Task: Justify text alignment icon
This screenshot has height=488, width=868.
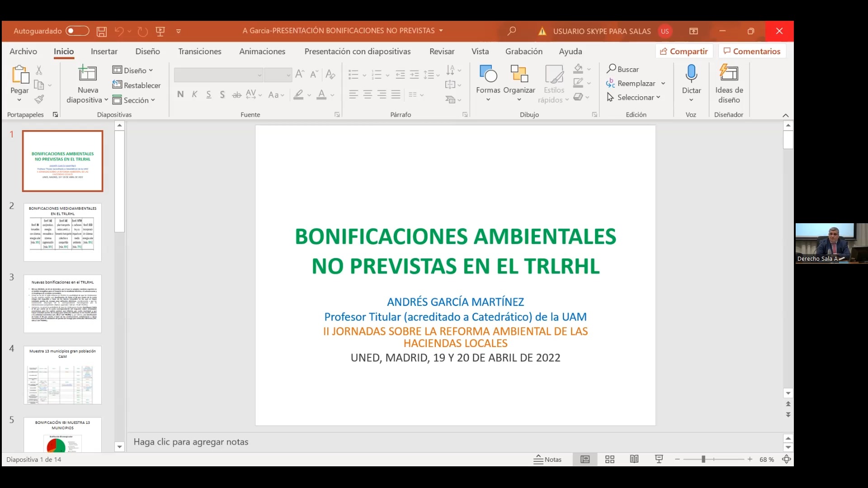Action: 396,94
